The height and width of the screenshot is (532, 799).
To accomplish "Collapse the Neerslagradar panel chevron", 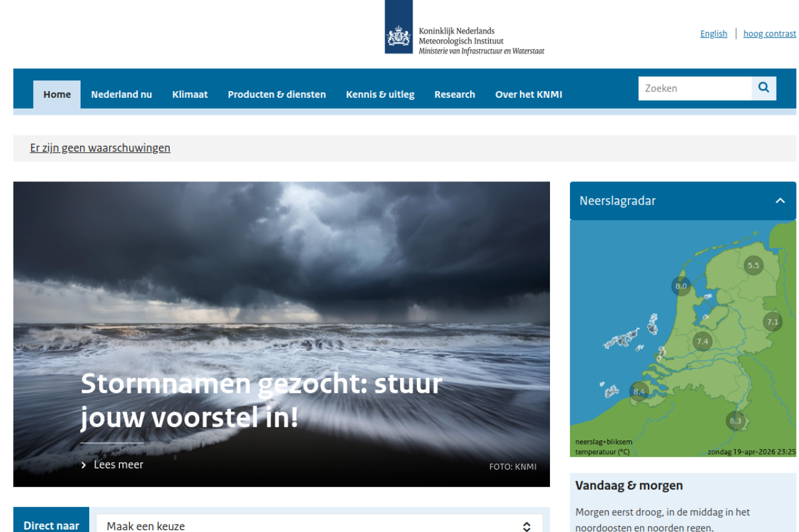I will click(780, 201).
